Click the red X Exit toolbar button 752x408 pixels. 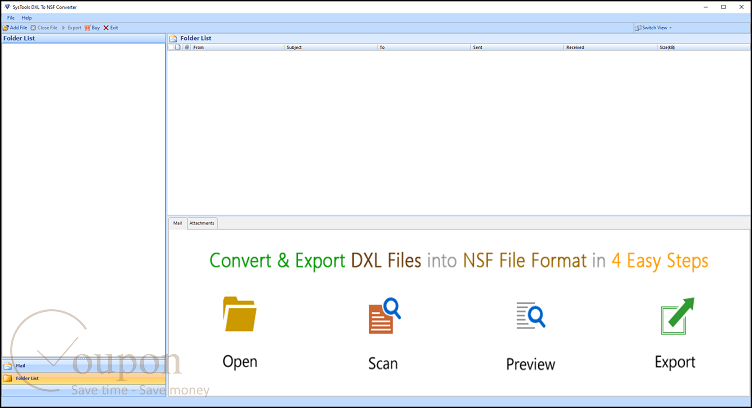pos(111,28)
